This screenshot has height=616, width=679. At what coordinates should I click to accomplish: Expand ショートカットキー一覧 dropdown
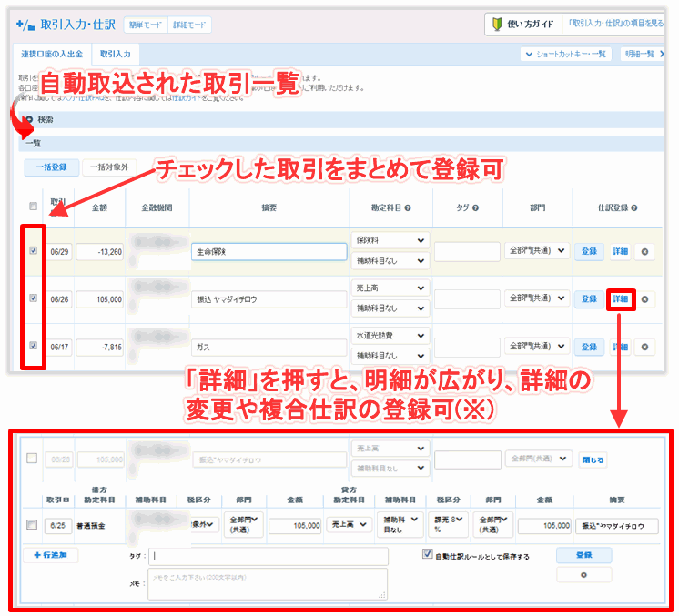pyautogui.click(x=565, y=54)
